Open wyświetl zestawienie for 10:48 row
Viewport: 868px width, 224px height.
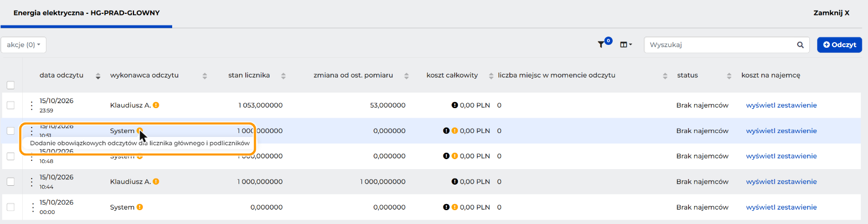[x=781, y=156]
